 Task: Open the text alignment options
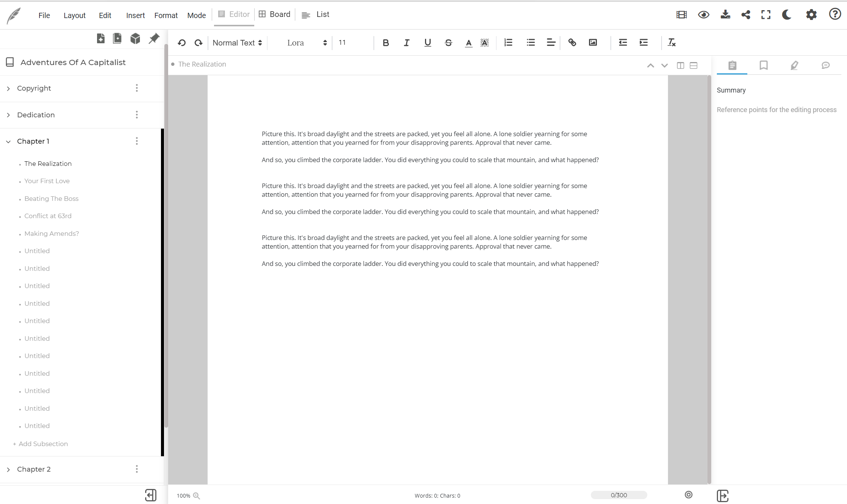point(551,43)
